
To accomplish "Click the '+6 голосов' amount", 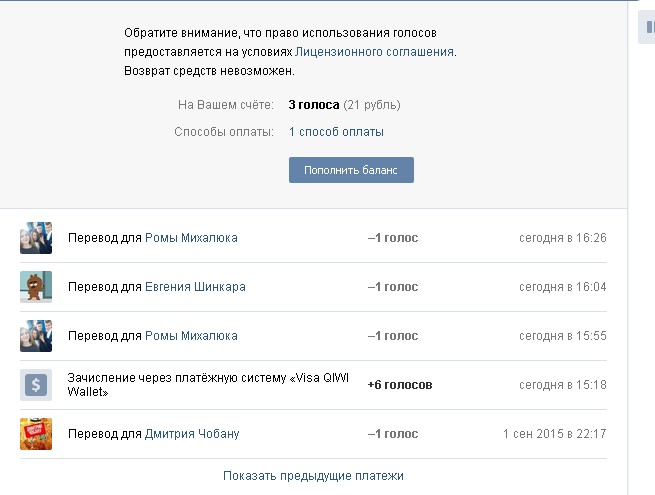I will coord(400,385).
